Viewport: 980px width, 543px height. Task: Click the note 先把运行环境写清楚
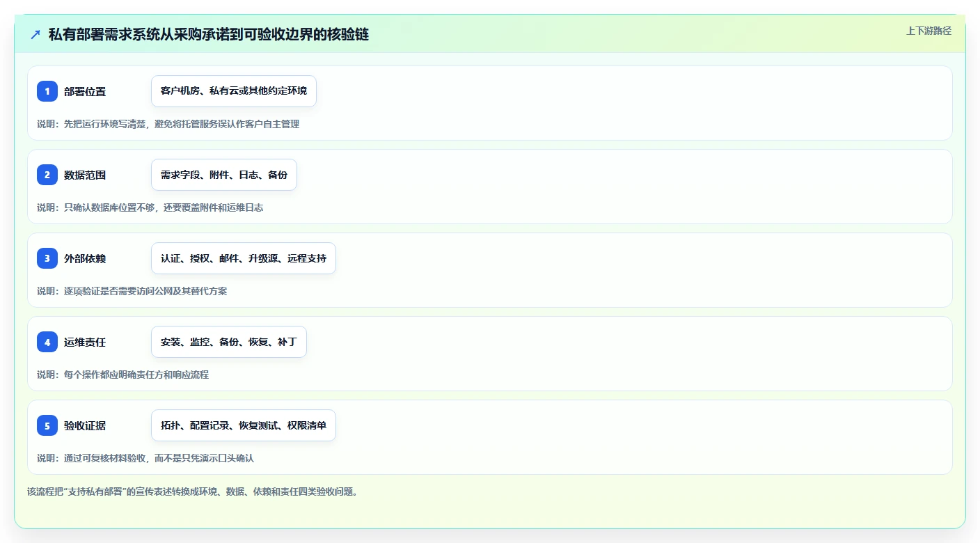[x=168, y=124]
